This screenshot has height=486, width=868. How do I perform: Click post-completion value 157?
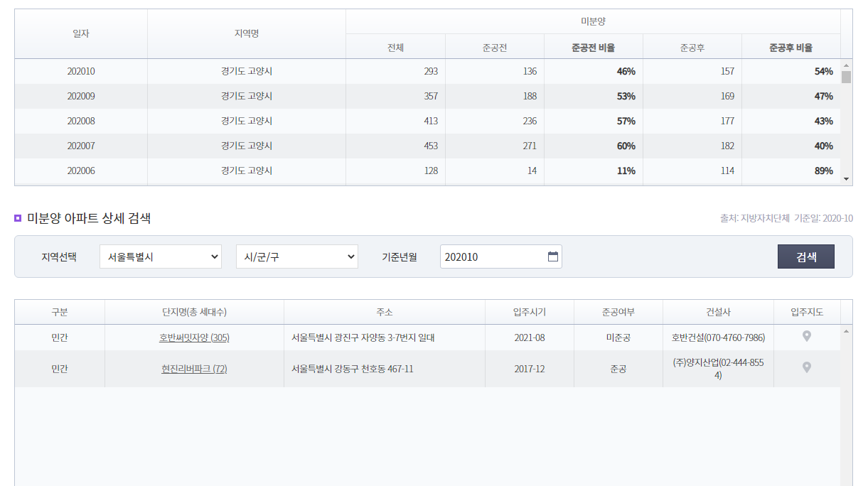coord(727,71)
